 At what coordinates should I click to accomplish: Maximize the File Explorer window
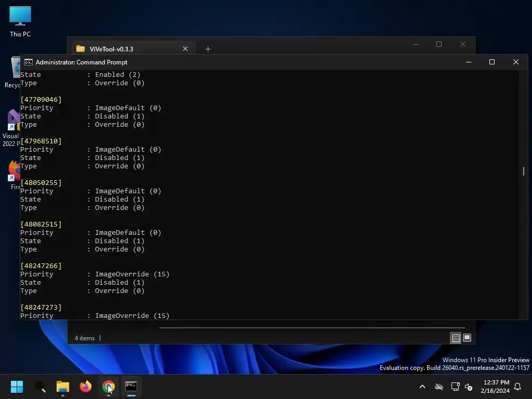click(439, 45)
